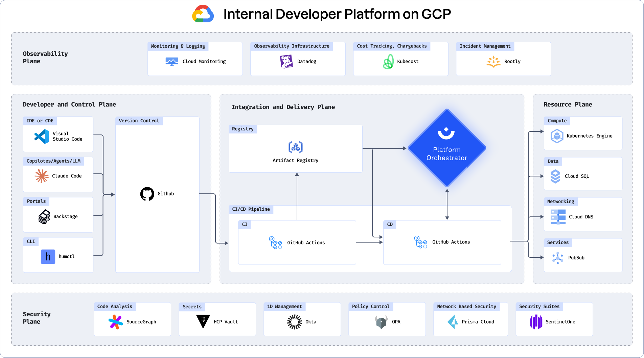Click the CD GitHub Actions icon
Screen dimensions: 644x358
coord(420,242)
